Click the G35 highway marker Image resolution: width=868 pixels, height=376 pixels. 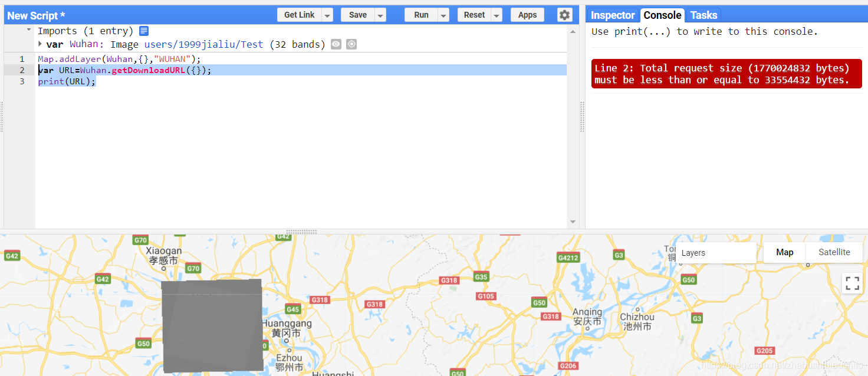481,277
